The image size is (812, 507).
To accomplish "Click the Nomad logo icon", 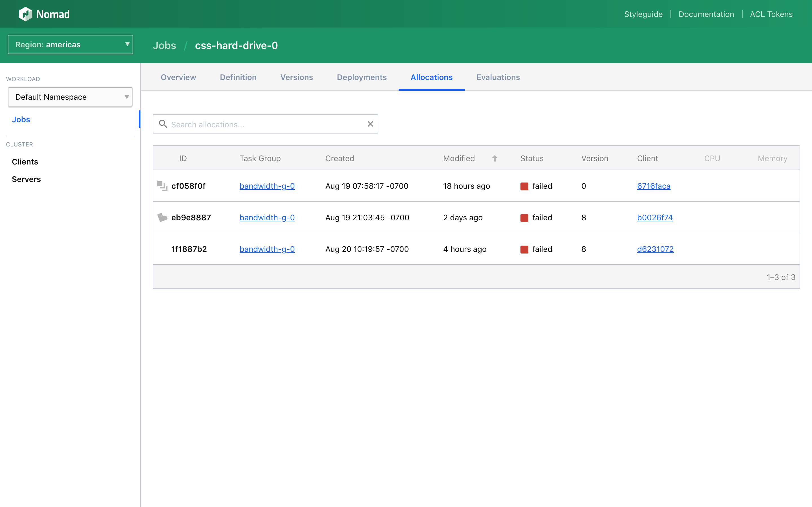I will pos(25,14).
